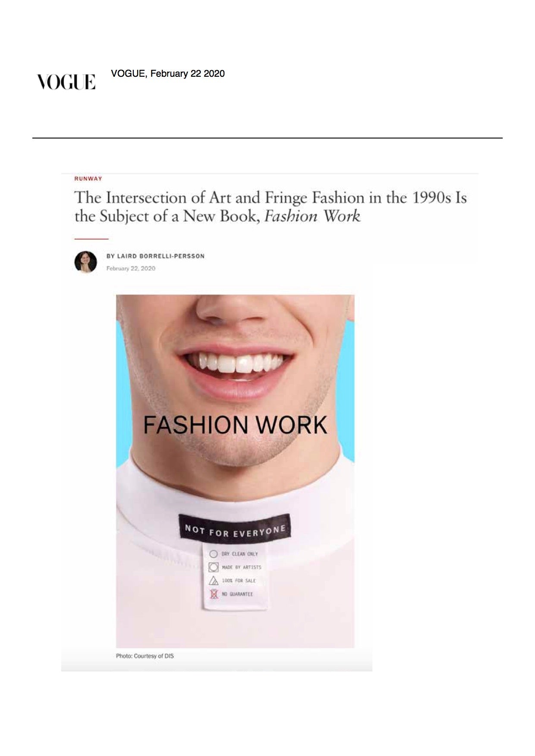Open the RUNWAY section label
Image resolution: width=535 pixels, height=756 pixels.
[x=88, y=179]
